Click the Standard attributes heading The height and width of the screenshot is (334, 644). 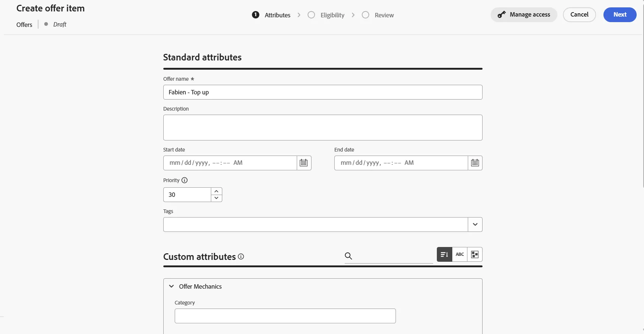(x=202, y=58)
